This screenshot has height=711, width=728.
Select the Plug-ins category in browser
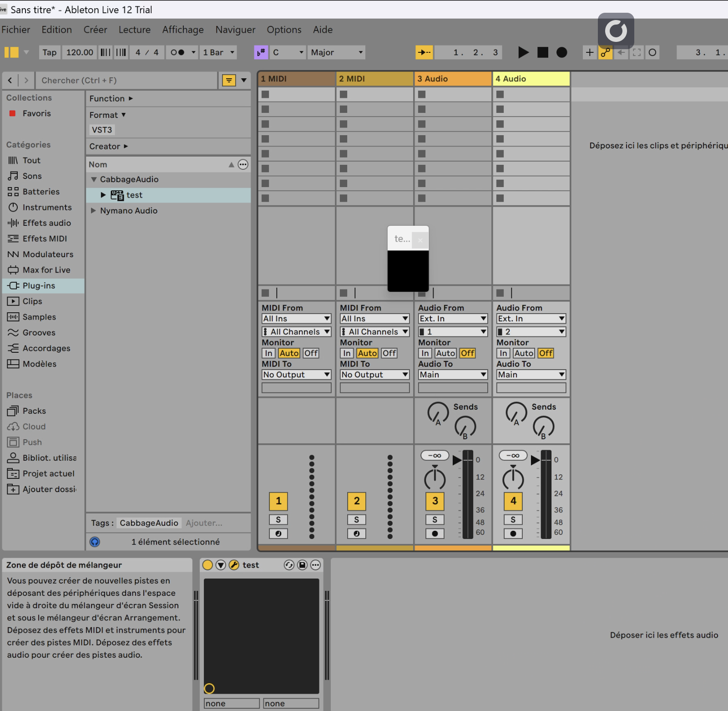pyautogui.click(x=39, y=286)
